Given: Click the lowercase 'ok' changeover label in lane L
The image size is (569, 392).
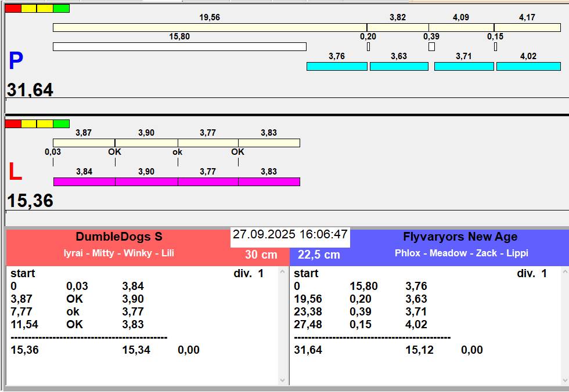Looking at the screenshot, I should [x=178, y=152].
